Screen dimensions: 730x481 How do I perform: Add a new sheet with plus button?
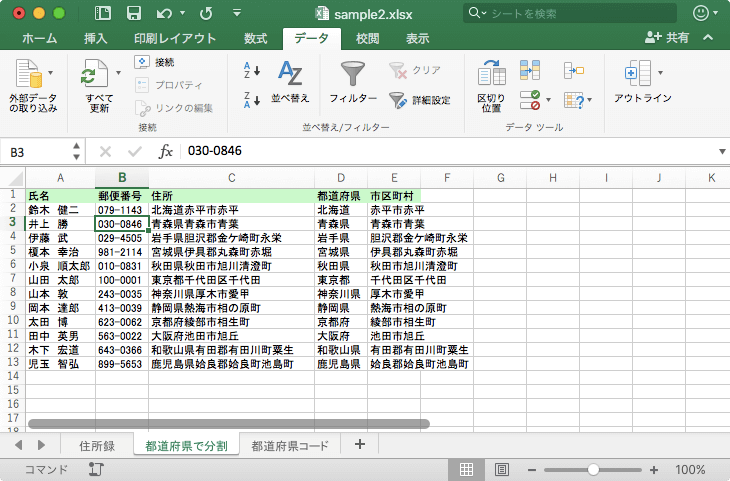coord(359,444)
